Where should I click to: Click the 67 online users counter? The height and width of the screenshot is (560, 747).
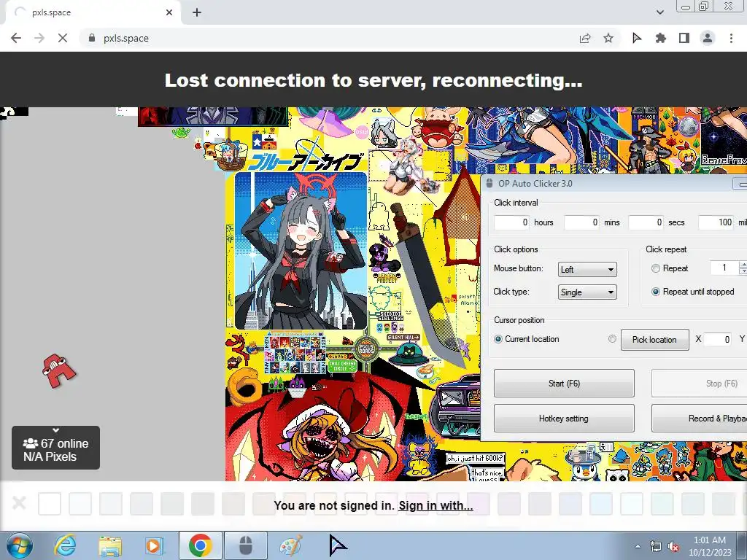[x=55, y=443]
